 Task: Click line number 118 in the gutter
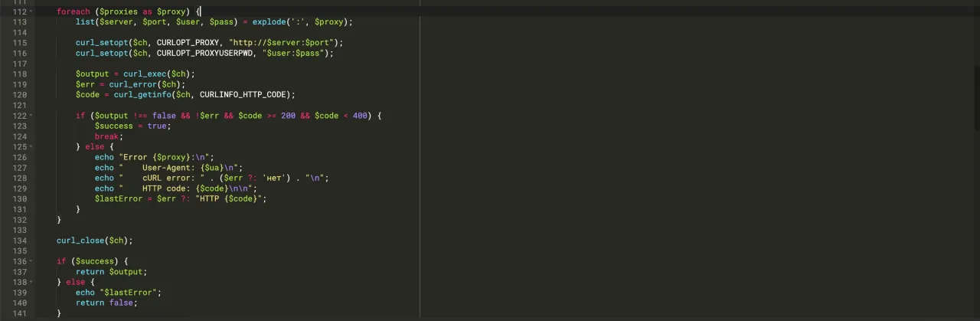pos(19,74)
